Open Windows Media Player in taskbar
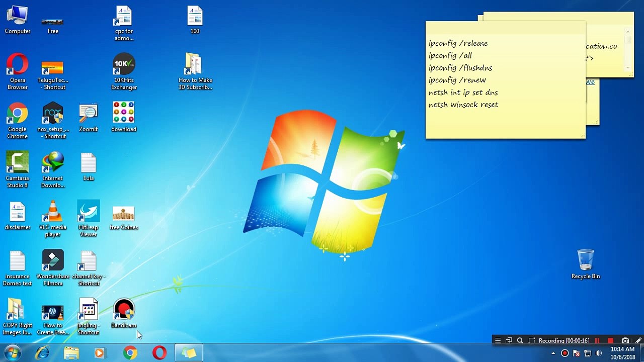 100,353
